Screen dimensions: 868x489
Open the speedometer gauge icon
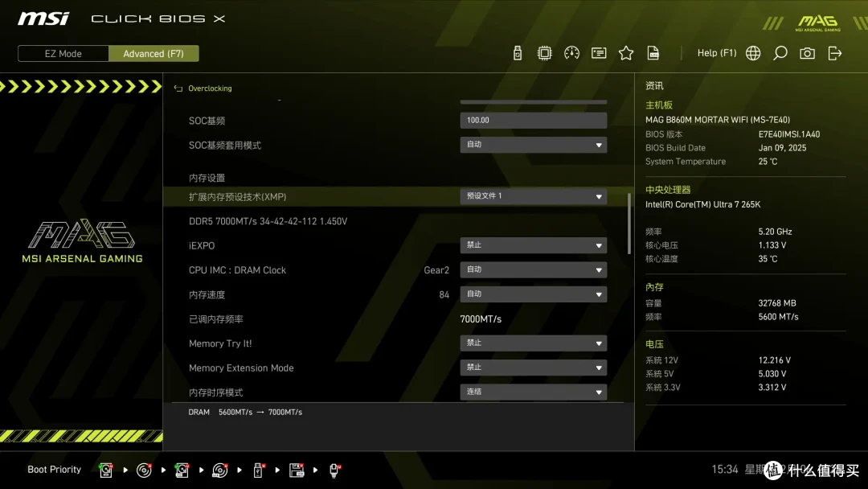coord(571,53)
